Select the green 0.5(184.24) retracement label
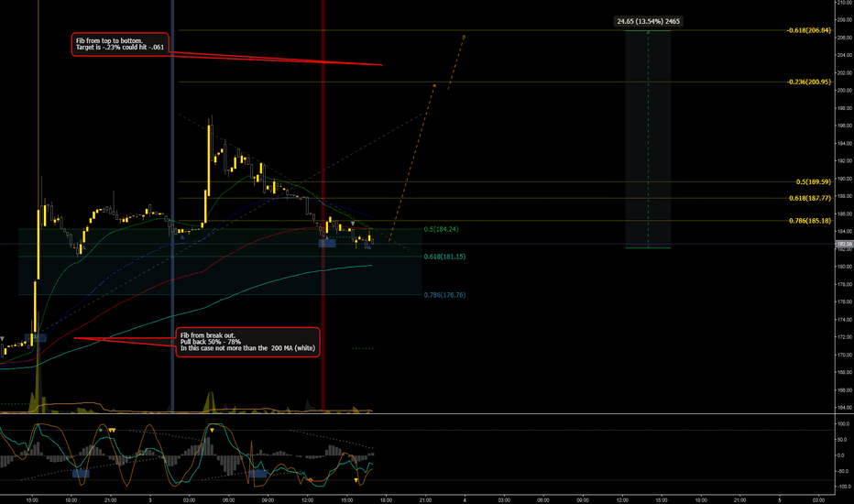854x504 pixels. (441, 229)
